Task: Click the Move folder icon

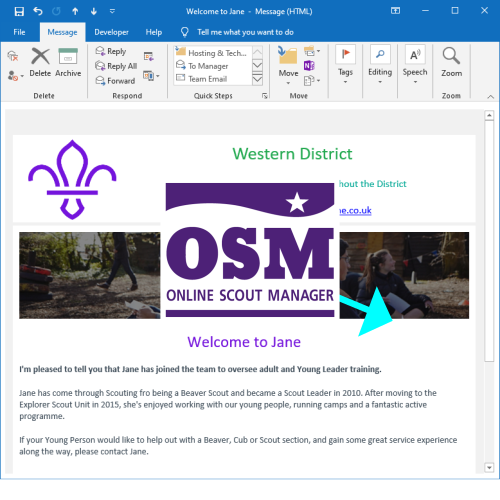Action: 288,55
